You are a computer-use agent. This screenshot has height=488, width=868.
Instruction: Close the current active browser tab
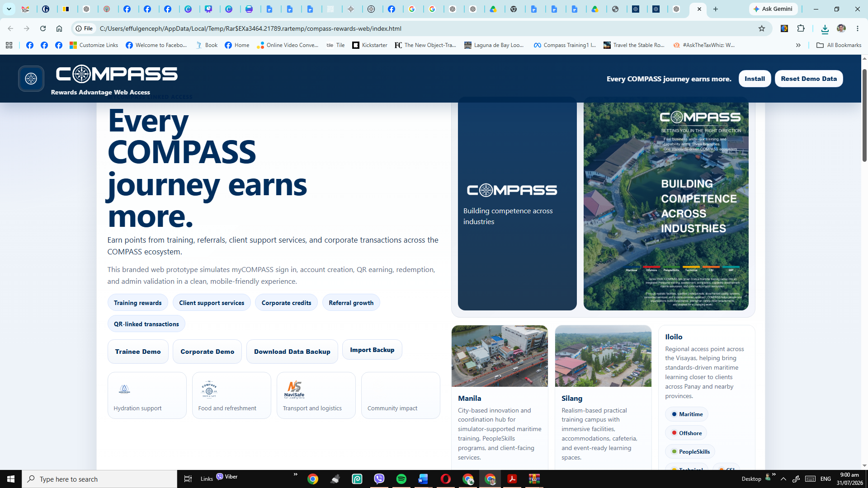click(699, 9)
